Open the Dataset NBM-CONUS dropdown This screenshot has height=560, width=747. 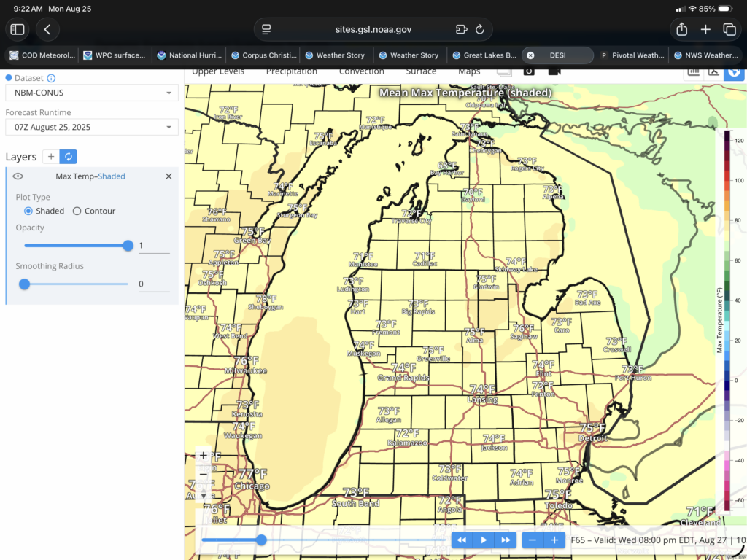coord(91,93)
